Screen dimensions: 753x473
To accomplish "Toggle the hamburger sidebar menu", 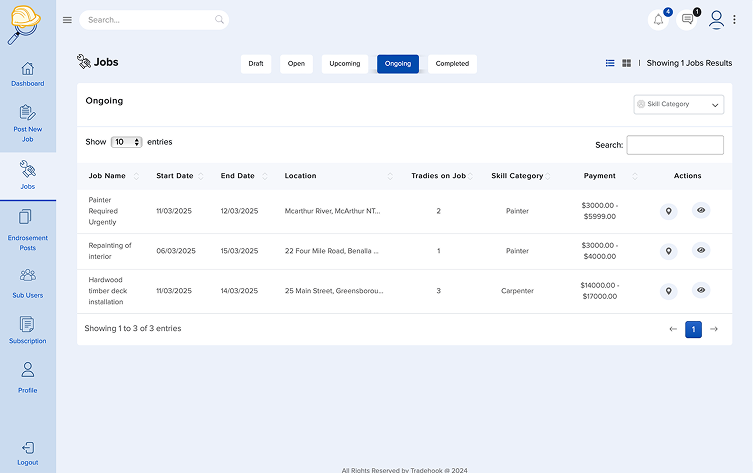I will [67, 20].
